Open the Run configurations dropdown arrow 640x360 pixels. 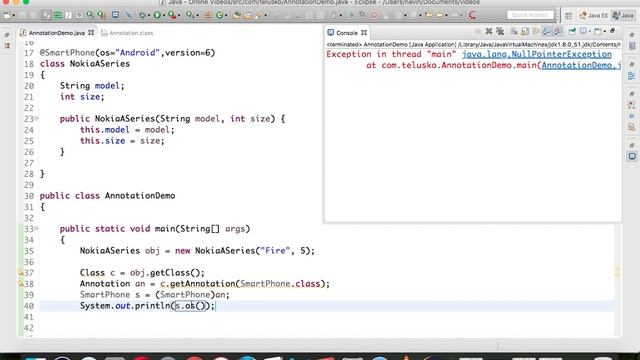pos(164,15)
